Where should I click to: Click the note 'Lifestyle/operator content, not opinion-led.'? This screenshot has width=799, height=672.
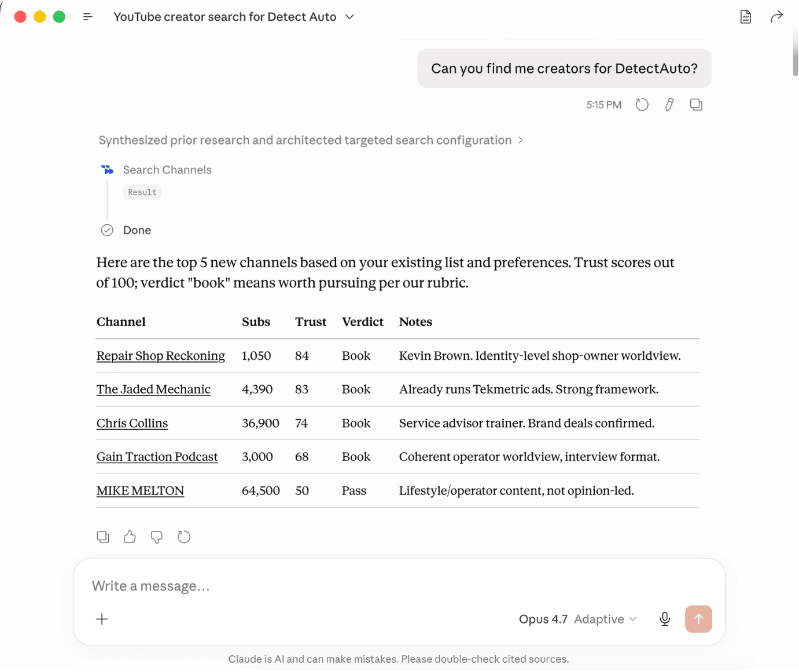click(x=517, y=491)
